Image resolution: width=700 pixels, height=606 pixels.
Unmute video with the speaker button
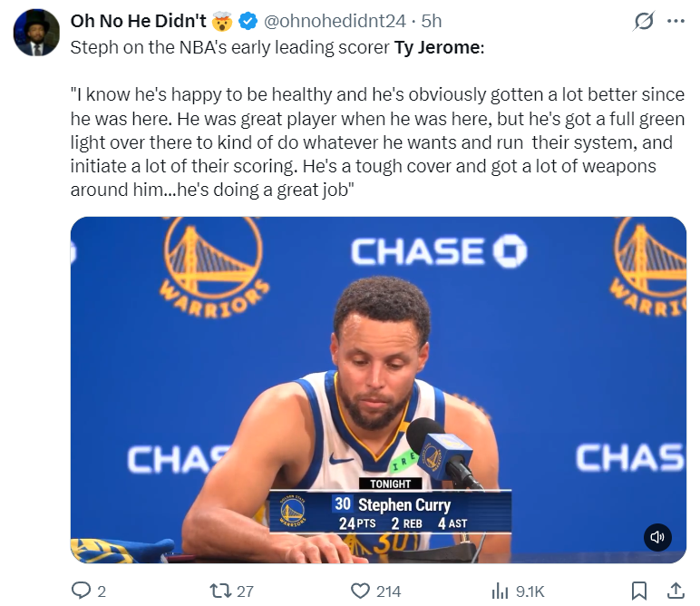pos(657,537)
